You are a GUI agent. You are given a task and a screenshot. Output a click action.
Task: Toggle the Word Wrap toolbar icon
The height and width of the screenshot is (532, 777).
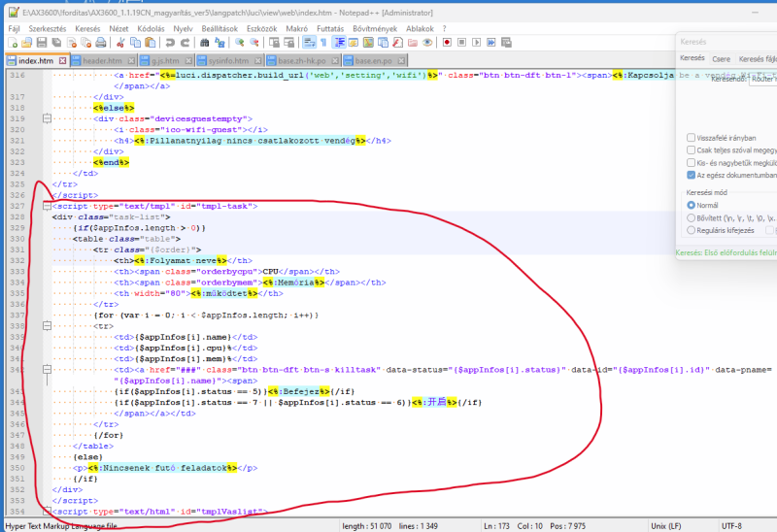tap(309, 43)
